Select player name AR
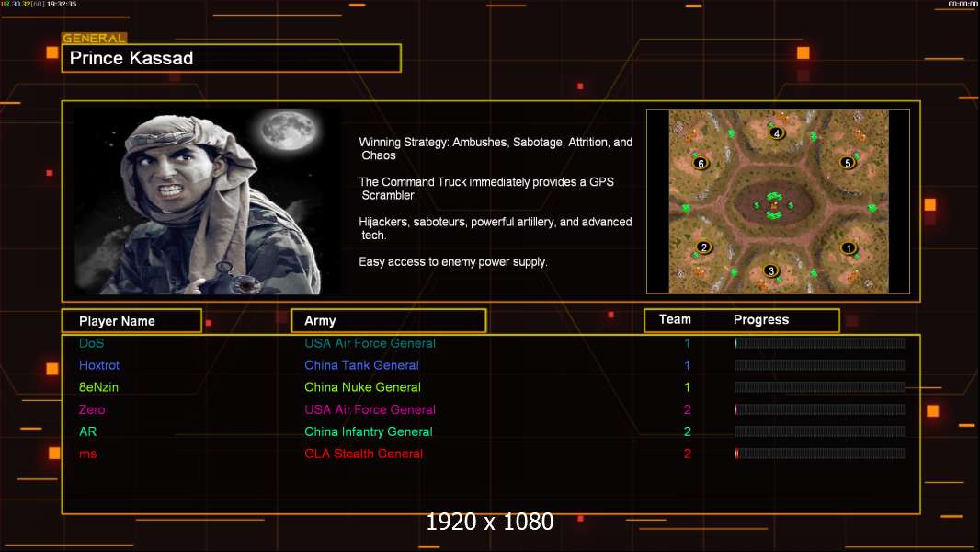 tap(87, 431)
